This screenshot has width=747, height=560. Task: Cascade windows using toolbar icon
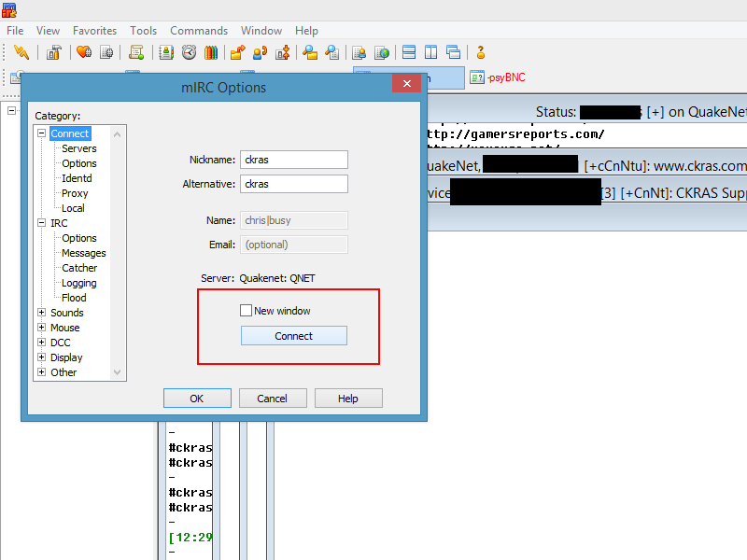coord(453,52)
